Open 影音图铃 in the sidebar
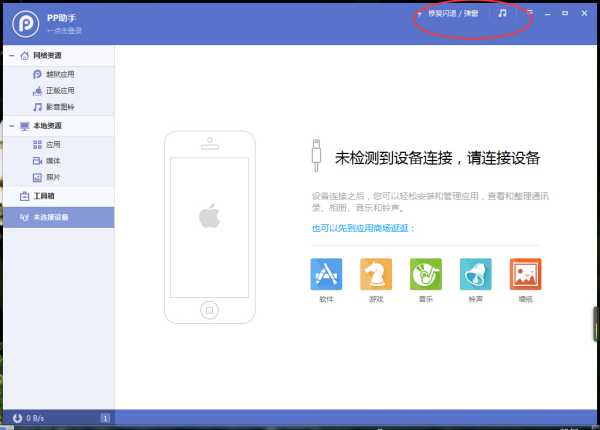The image size is (600, 430). pyautogui.click(x=60, y=107)
